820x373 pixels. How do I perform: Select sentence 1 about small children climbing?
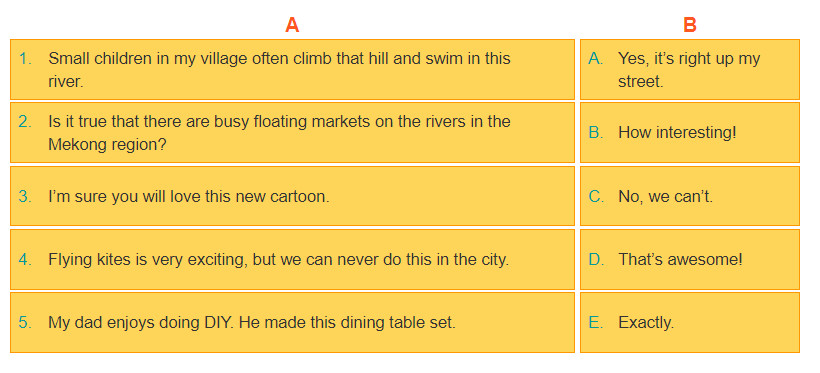pyautogui.click(x=292, y=70)
